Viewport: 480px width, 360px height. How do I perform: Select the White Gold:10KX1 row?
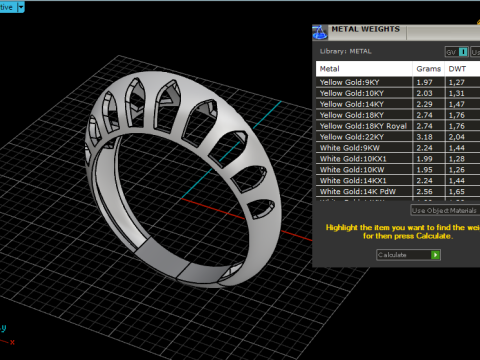[x=398, y=159]
